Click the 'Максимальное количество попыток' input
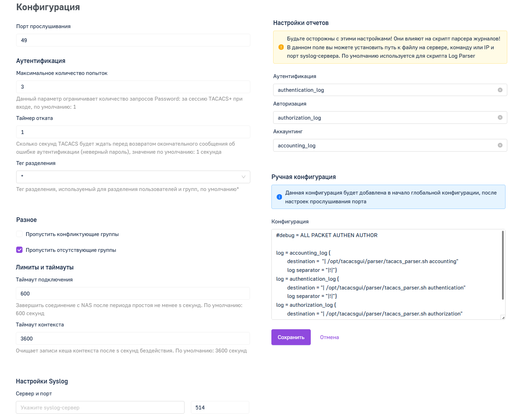The height and width of the screenshot is (420, 515). point(133,87)
